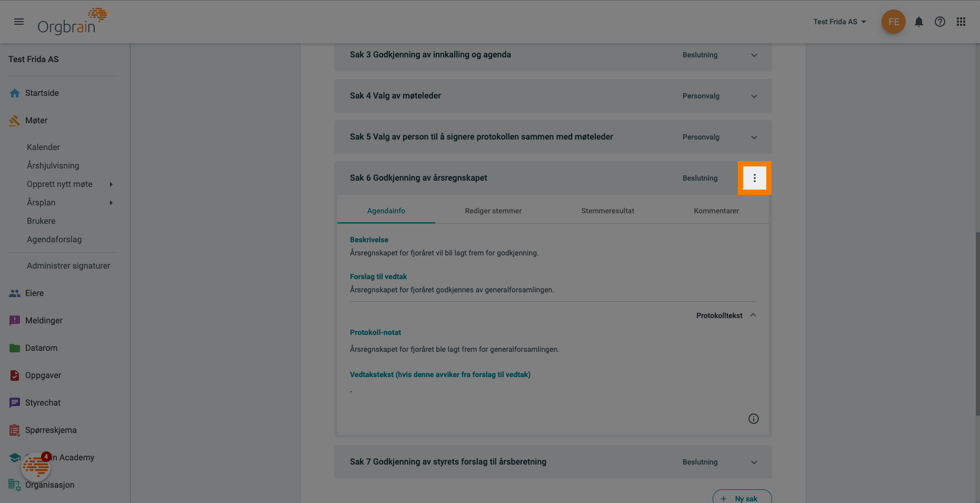
Task: Switch to the Rediger stemmer tab
Action: pos(493,211)
